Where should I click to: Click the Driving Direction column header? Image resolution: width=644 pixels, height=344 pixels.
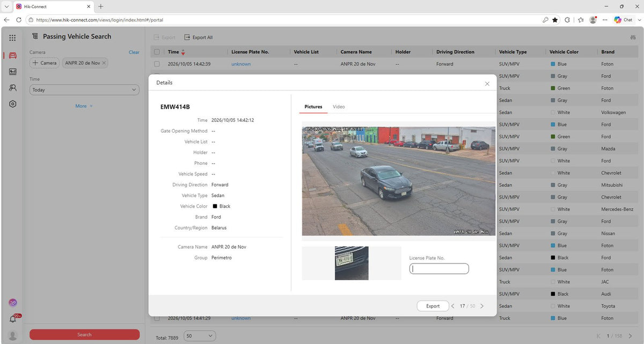[455, 52]
